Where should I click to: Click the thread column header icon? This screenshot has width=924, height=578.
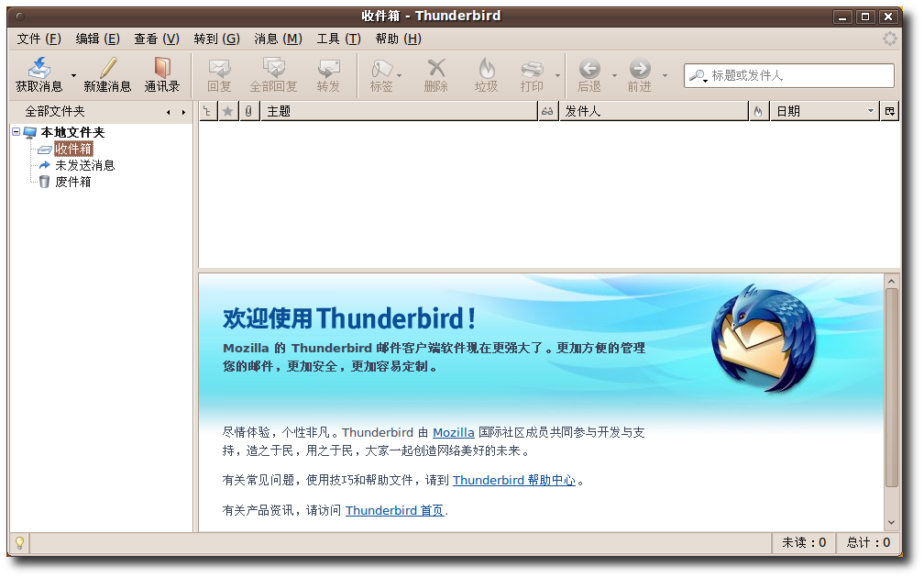pyautogui.click(x=208, y=111)
